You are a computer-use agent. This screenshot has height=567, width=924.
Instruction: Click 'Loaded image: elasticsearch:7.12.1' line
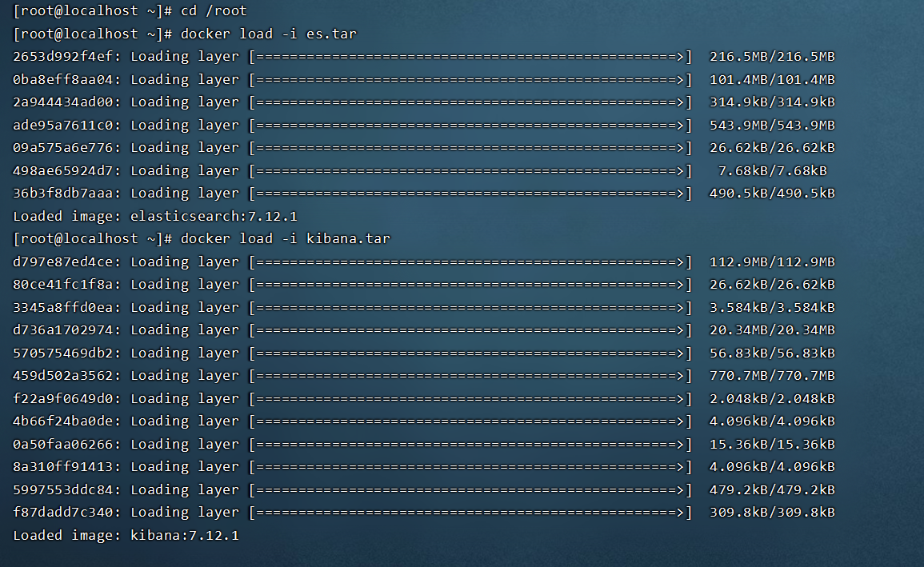click(x=155, y=216)
